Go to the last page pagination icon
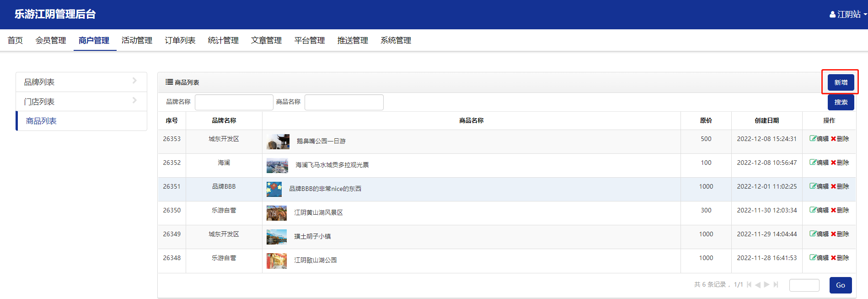 (x=776, y=285)
